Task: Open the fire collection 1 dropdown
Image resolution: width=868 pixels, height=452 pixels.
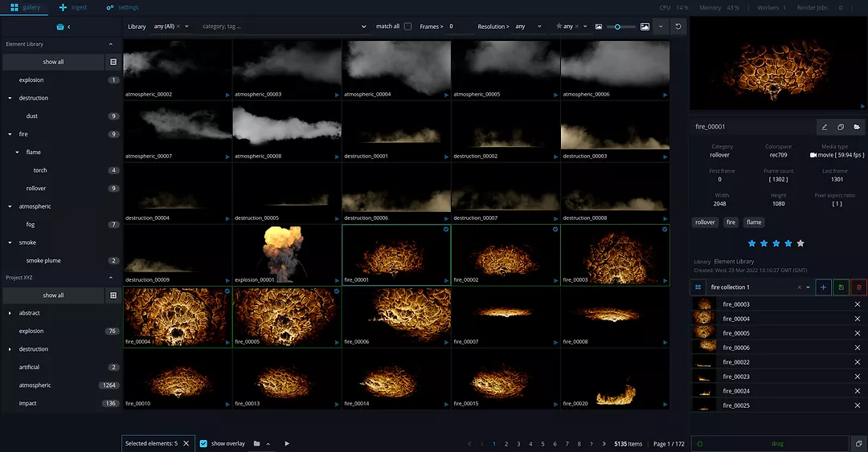Action: [x=808, y=287]
